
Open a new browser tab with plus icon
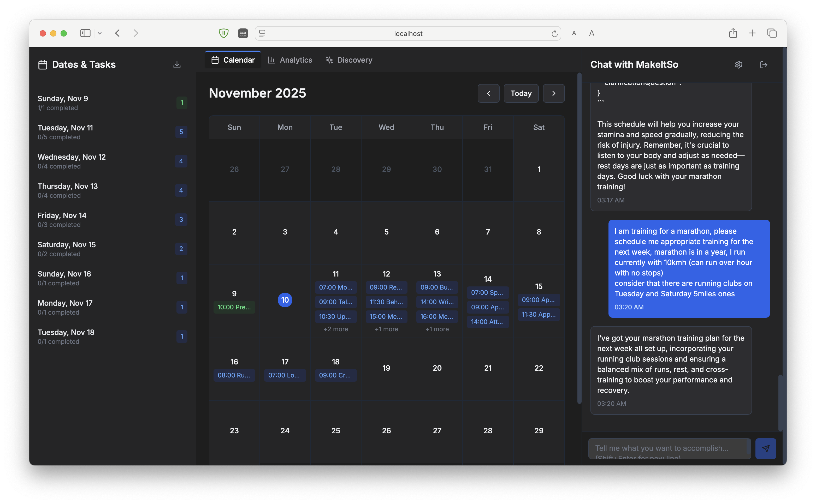(x=752, y=33)
